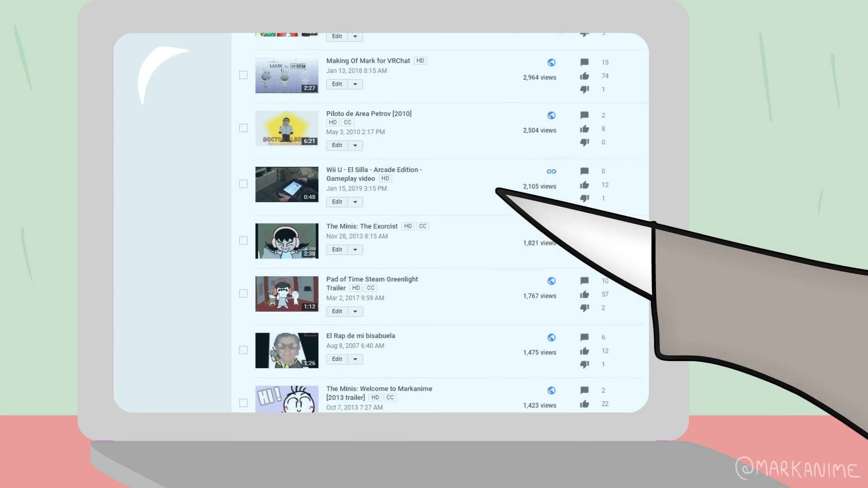
Task: Open title link The Minis: Welcome to Markanime
Action: 379,393
